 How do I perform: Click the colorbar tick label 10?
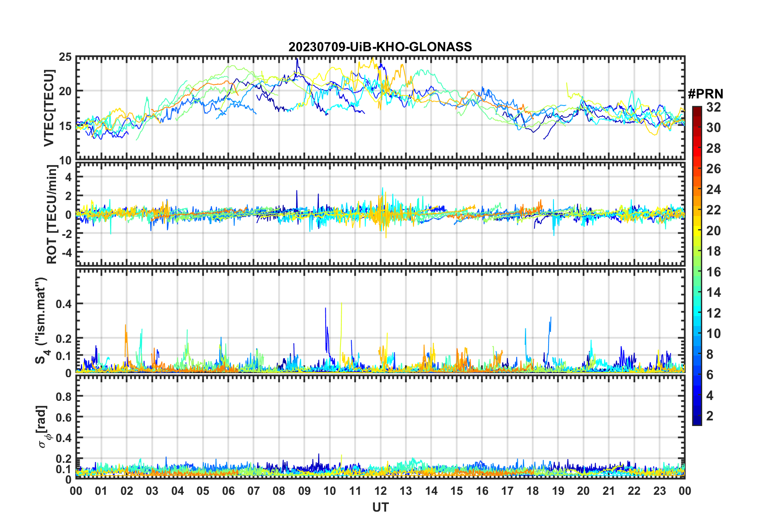[713, 334]
